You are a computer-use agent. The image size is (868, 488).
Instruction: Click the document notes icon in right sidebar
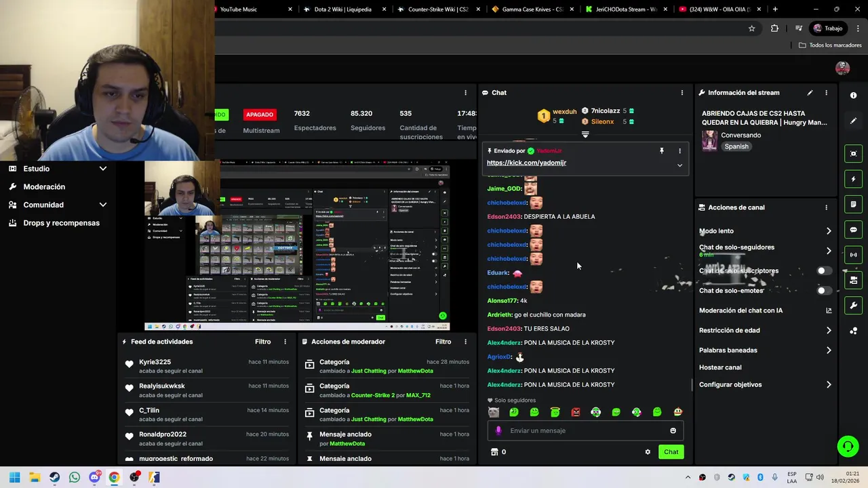853,204
